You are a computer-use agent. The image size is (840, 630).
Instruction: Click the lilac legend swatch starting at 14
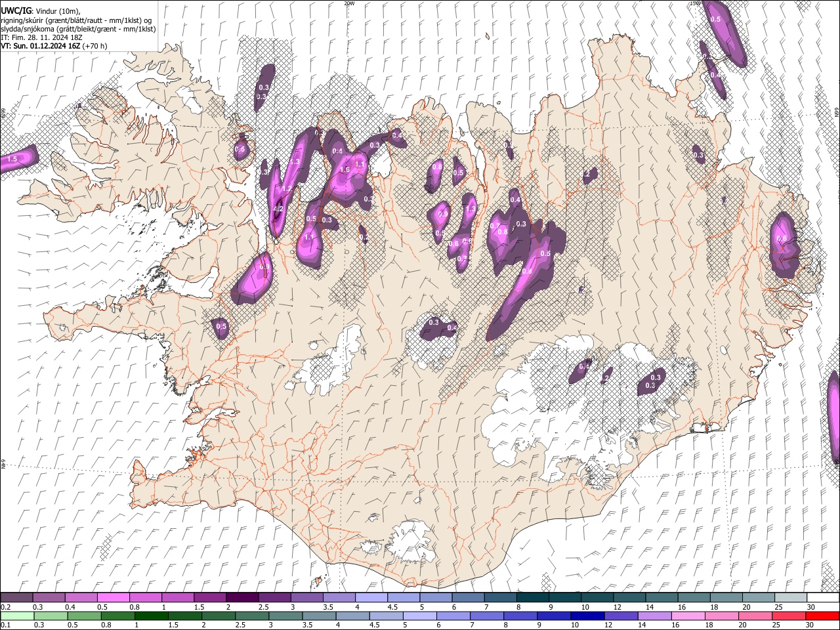point(654,616)
